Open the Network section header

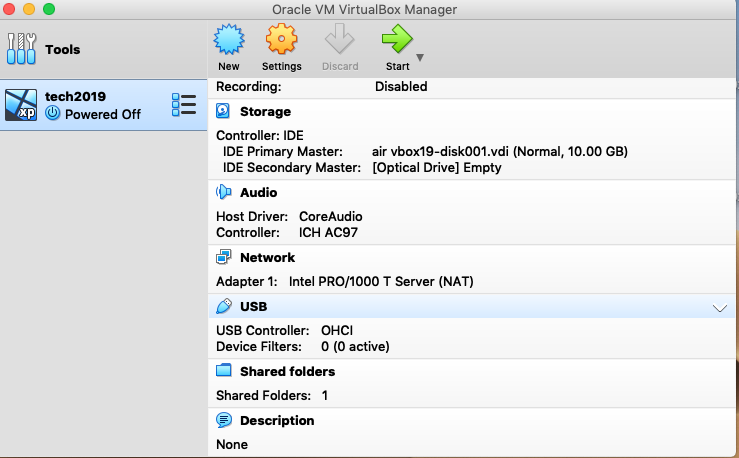click(267, 258)
